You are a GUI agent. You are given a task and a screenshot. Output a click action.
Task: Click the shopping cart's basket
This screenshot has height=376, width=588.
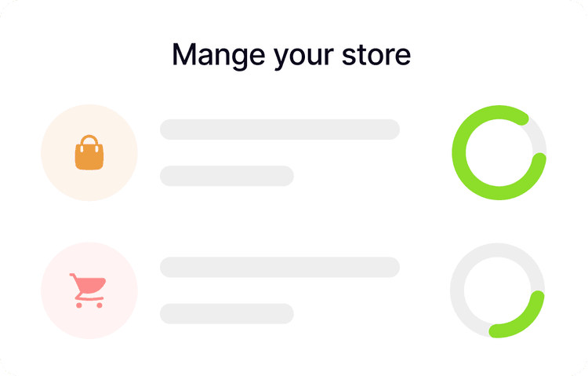pos(92,286)
